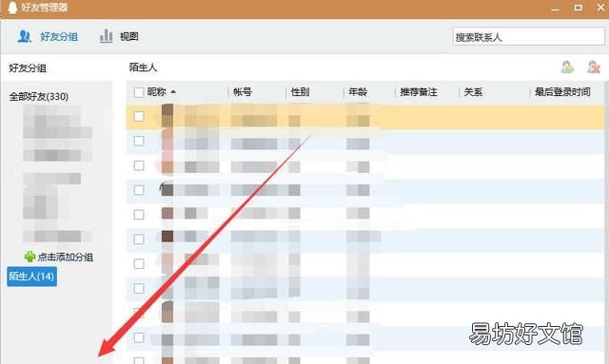609x364 pixels.
Task: Open the 好友分组 tab
Action: (48, 36)
